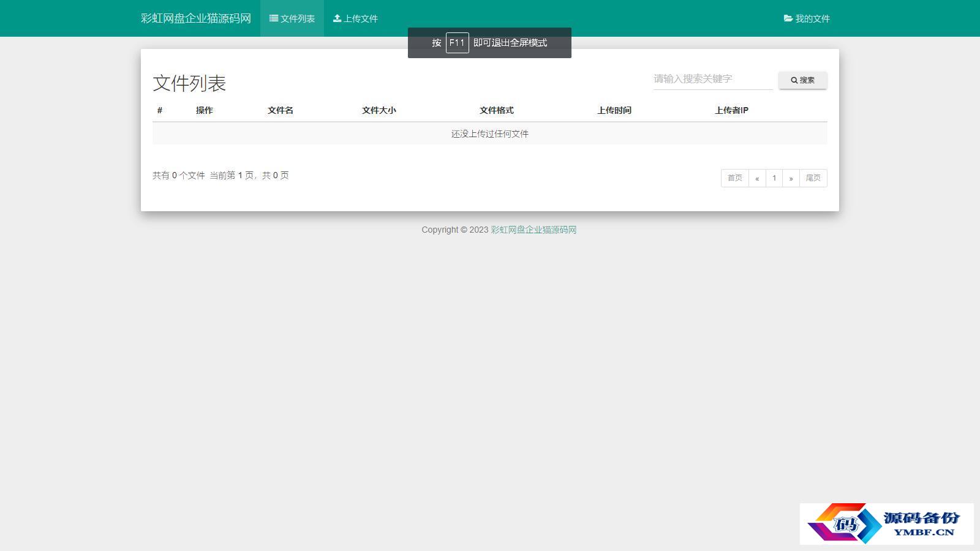
Task: Click the list icon beside 文件列表
Action: 274,18
